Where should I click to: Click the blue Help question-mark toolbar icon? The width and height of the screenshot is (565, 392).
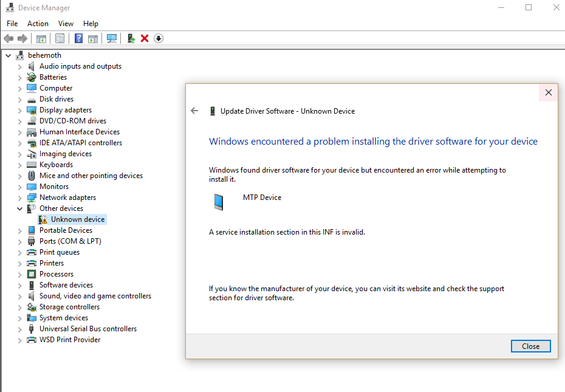point(78,38)
